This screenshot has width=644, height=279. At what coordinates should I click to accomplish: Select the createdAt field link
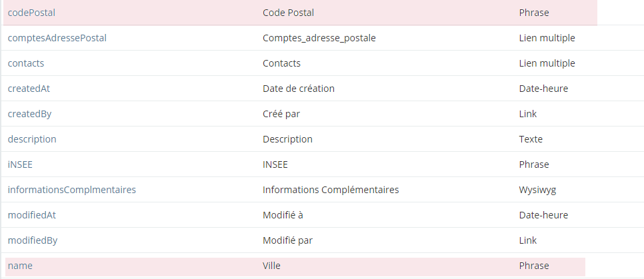pos(29,89)
